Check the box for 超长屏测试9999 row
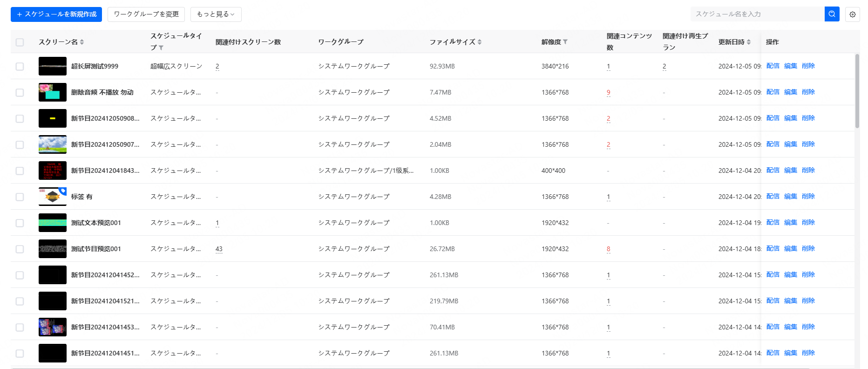Image resolution: width=868 pixels, height=369 pixels. click(20, 67)
